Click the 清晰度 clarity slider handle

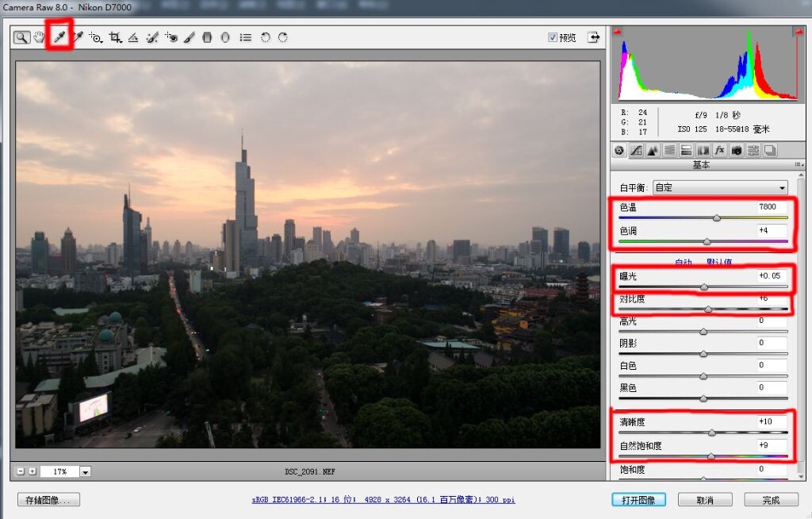tap(712, 432)
